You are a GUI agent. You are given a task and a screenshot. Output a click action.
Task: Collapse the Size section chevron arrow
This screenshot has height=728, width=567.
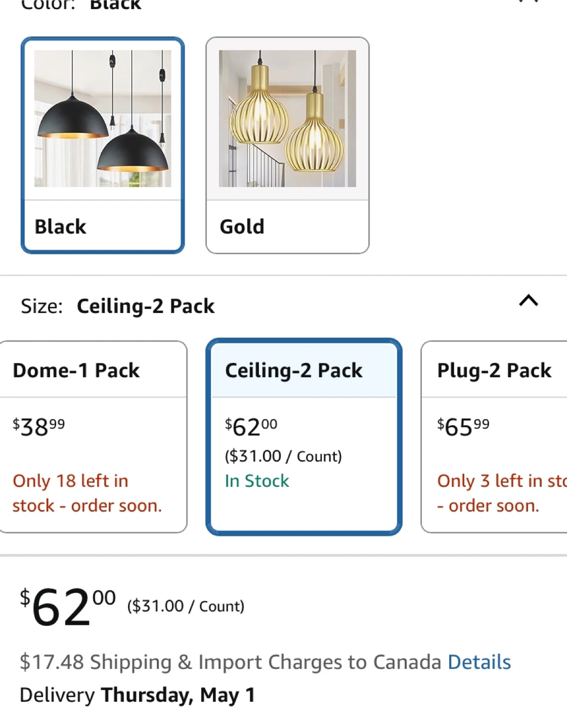point(529,301)
